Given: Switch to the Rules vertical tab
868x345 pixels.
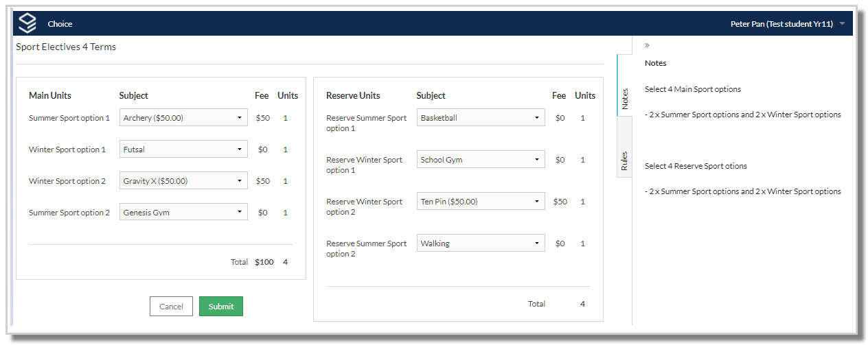Looking at the screenshot, I should pyautogui.click(x=624, y=160).
